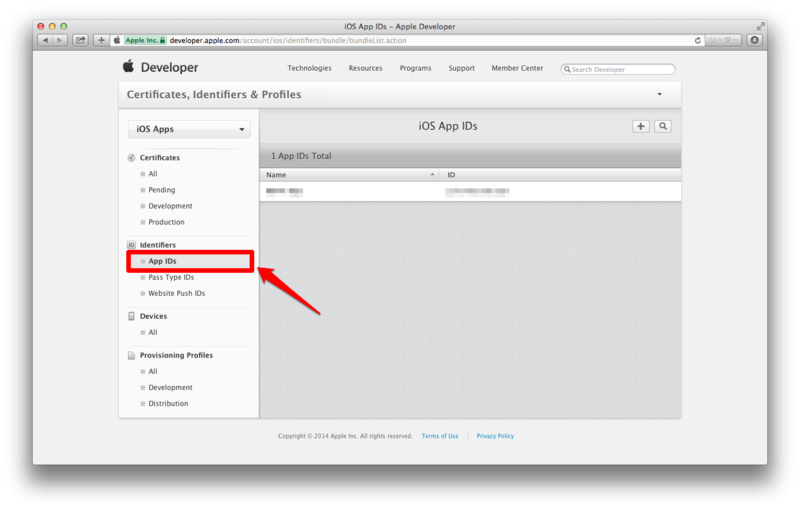Click the Identifiers section icon

coord(131,245)
